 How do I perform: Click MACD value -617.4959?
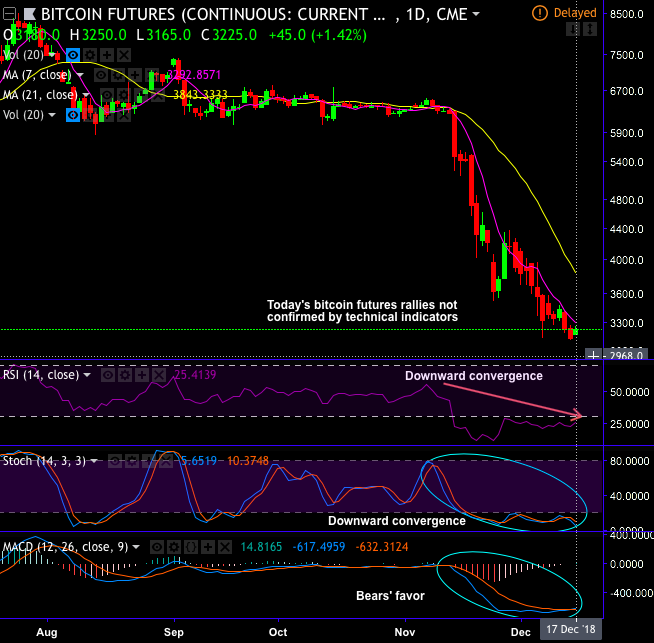(319, 547)
